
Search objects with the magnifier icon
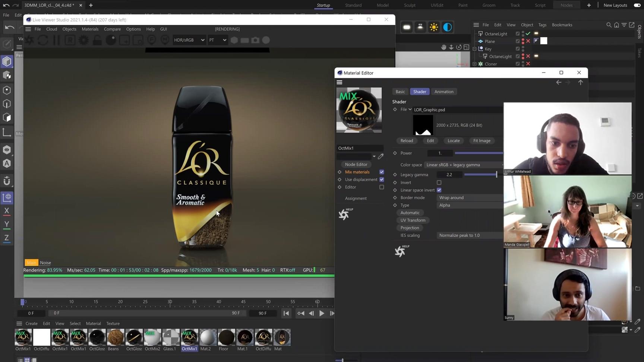[x=609, y=25]
